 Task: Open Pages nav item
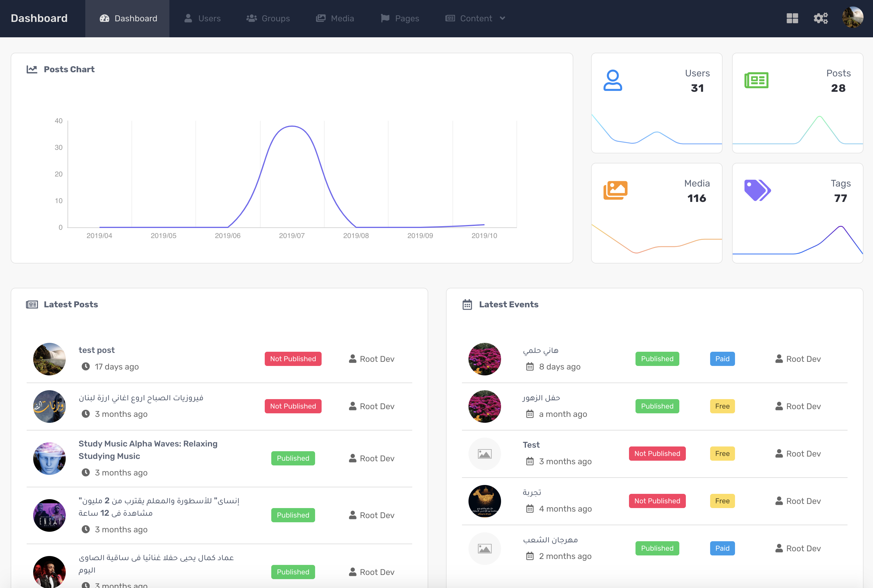(400, 18)
